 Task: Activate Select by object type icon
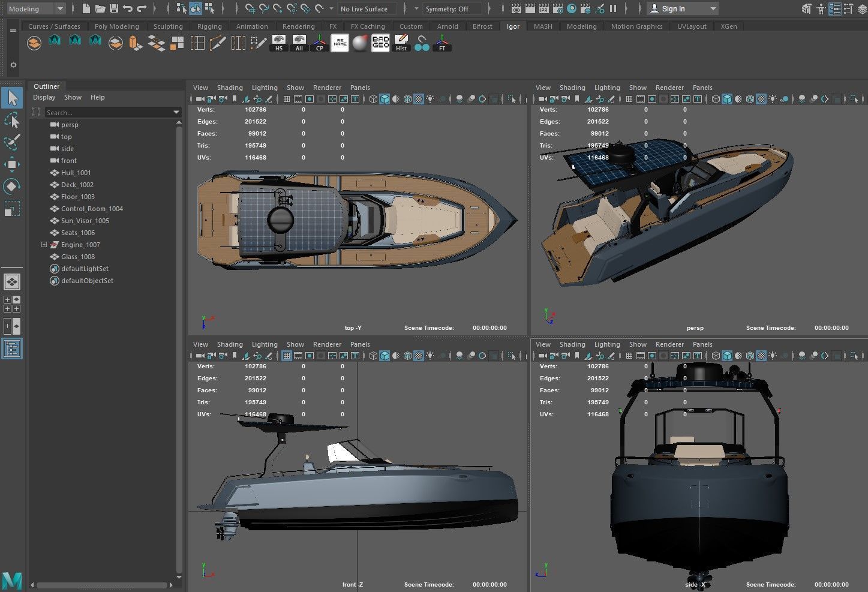(196, 8)
